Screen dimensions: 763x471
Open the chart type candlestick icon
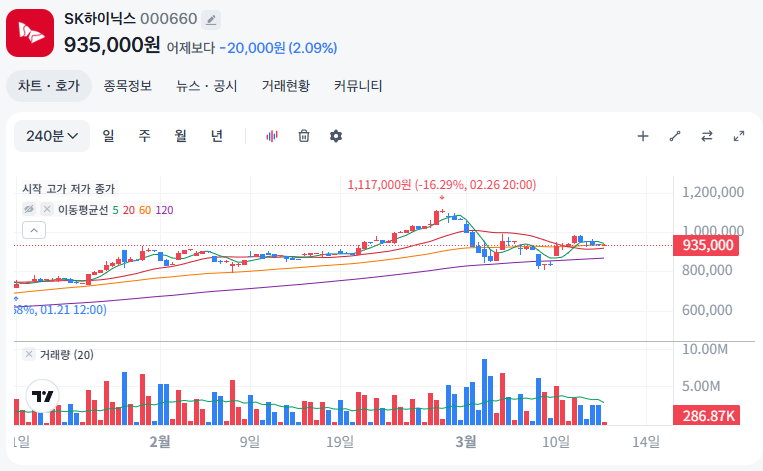272,136
